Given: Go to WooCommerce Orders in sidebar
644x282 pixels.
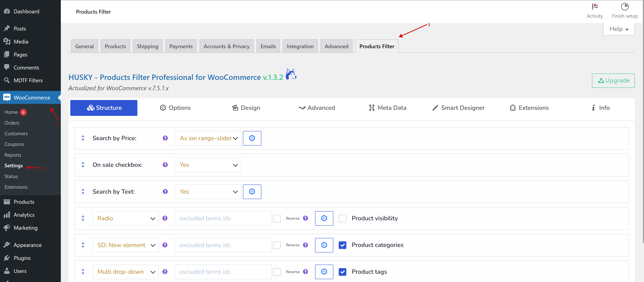Looking at the screenshot, I should (12, 123).
